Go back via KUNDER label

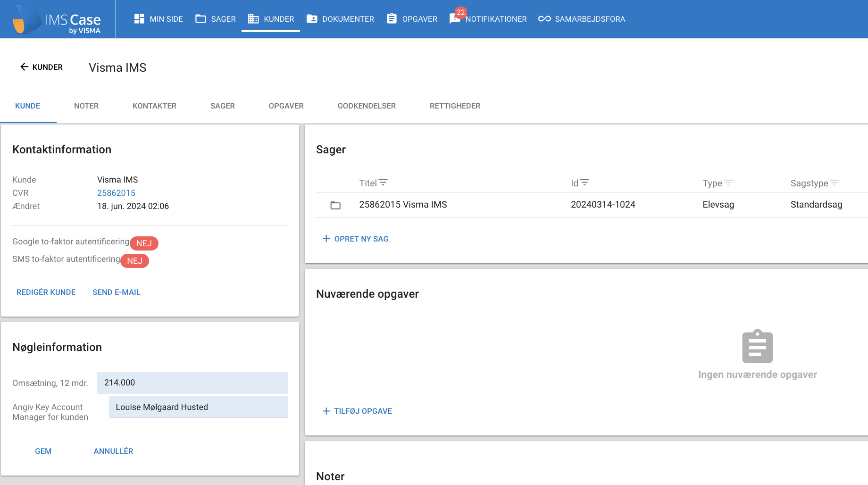click(x=48, y=67)
